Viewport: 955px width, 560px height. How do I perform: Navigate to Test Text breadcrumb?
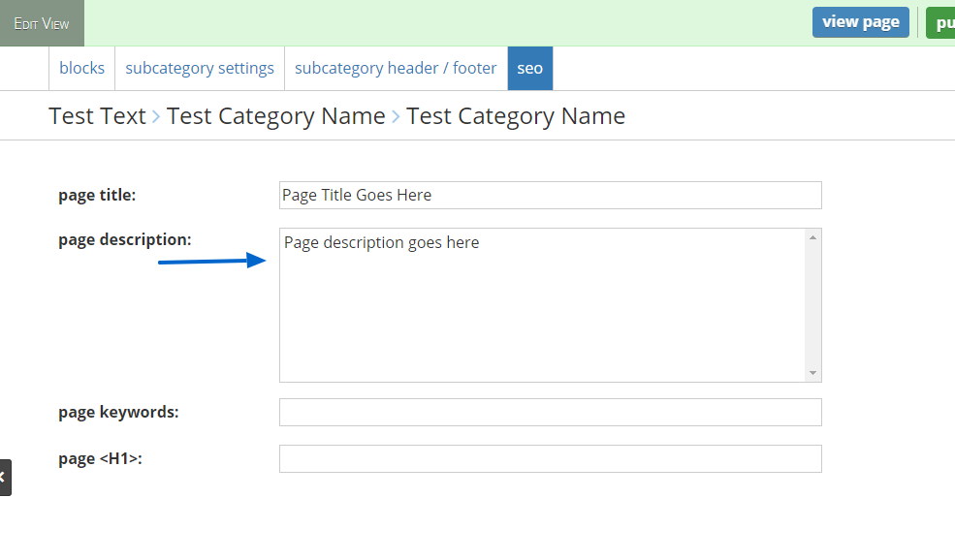coord(97,116)
